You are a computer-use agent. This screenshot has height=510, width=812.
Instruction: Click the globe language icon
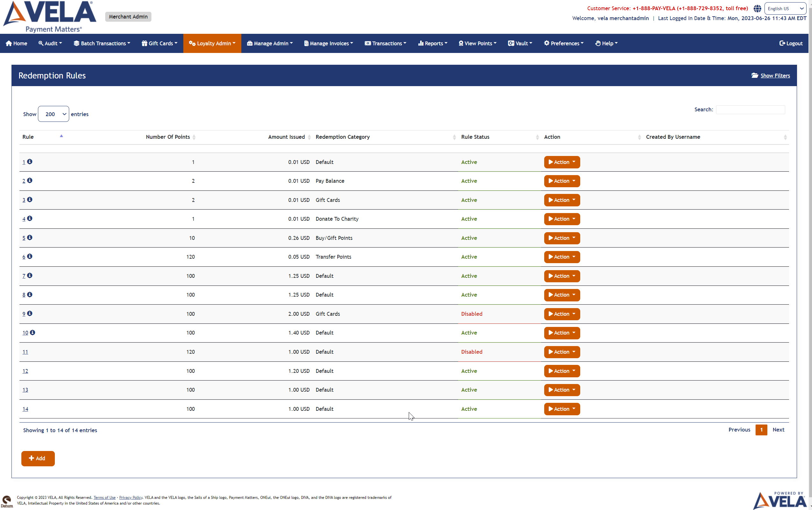pyautogui.click(x=757, y=8)
